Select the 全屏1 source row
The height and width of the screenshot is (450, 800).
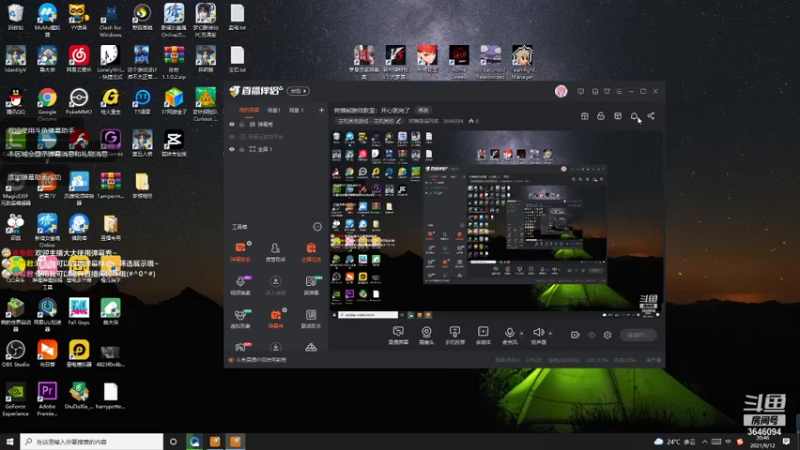pos(276,149)
